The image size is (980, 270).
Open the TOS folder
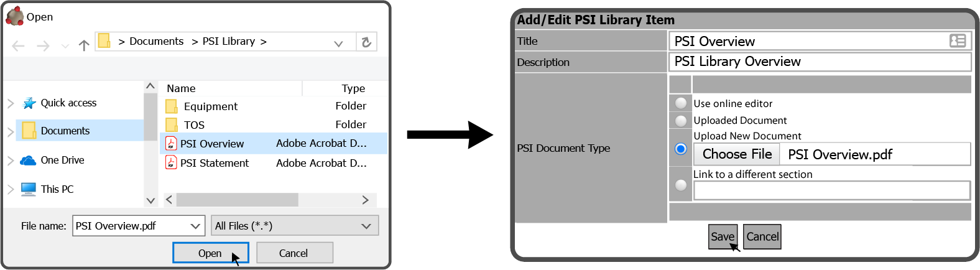(194, 125)
